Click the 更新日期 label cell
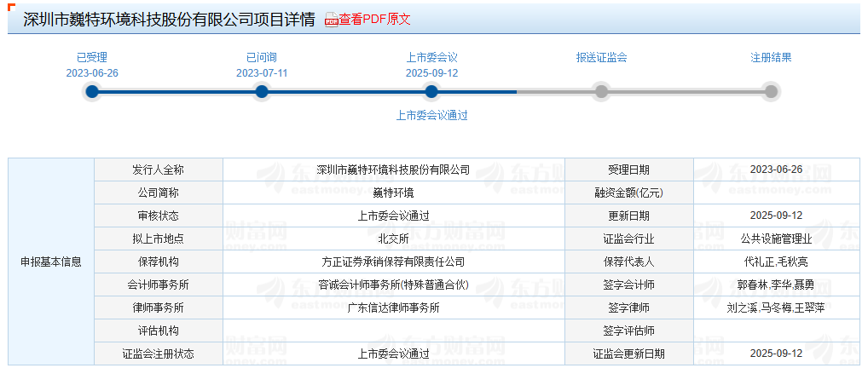The height and width of the screenshot is (368, 868). point(629,216)
